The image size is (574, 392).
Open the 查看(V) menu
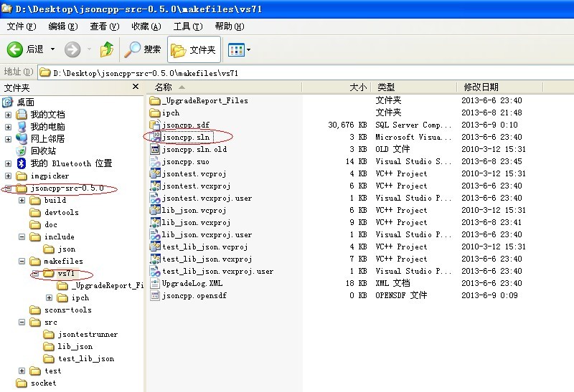105,27
